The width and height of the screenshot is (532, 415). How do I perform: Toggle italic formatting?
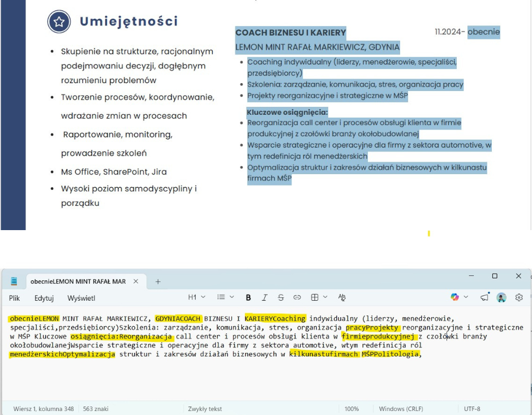pos(264,297)
